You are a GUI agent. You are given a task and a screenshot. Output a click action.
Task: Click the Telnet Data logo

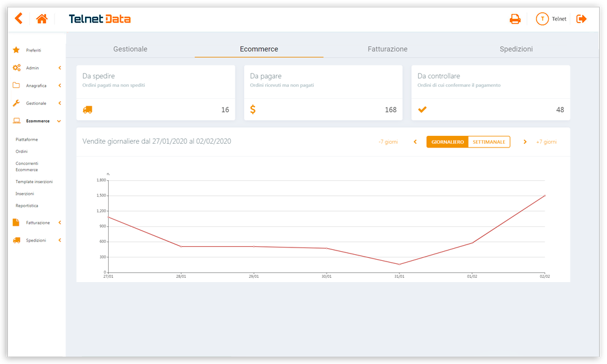tap(100, 19)
